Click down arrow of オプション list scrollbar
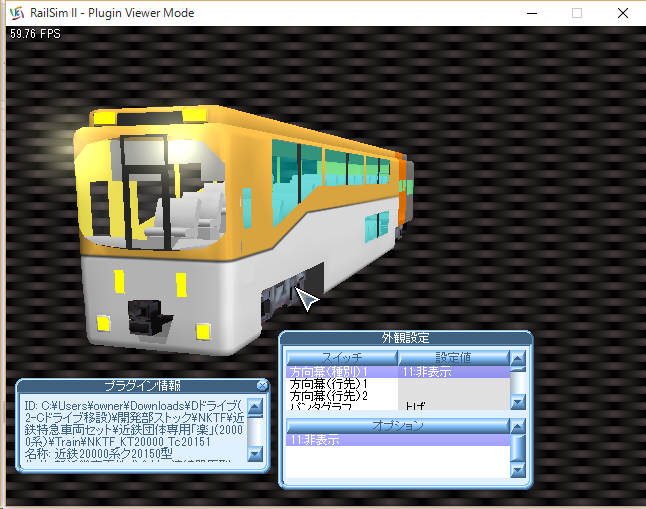The width and height of the screenshot is (646, 509). coord(518,470)
